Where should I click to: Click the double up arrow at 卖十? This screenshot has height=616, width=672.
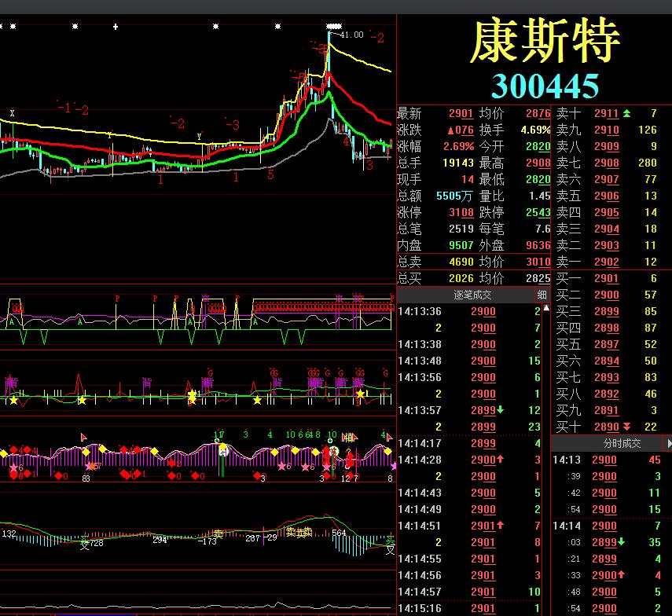(626, 113)
